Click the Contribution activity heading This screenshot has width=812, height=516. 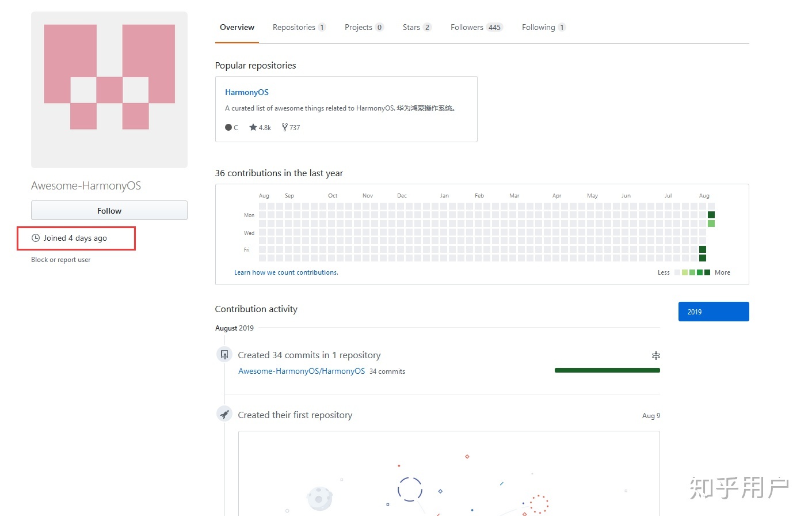[x=256, y=309]
